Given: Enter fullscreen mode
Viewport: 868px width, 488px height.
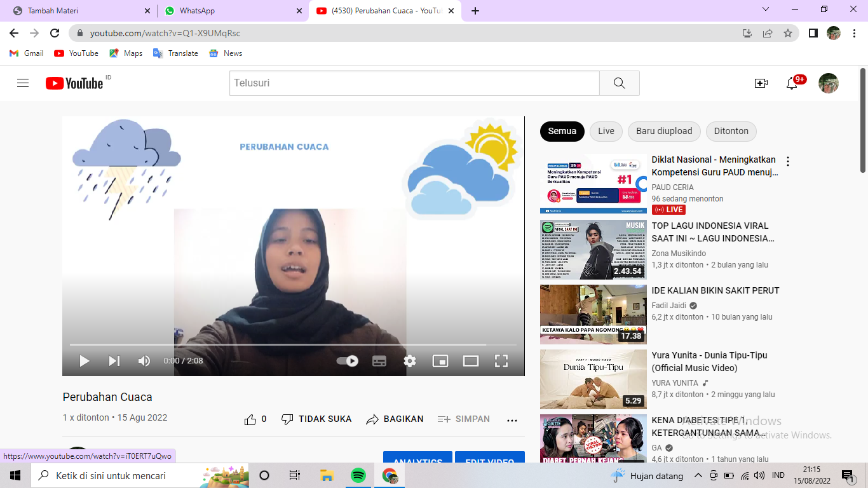Looking at the screenshot, I should coord(501,361).
